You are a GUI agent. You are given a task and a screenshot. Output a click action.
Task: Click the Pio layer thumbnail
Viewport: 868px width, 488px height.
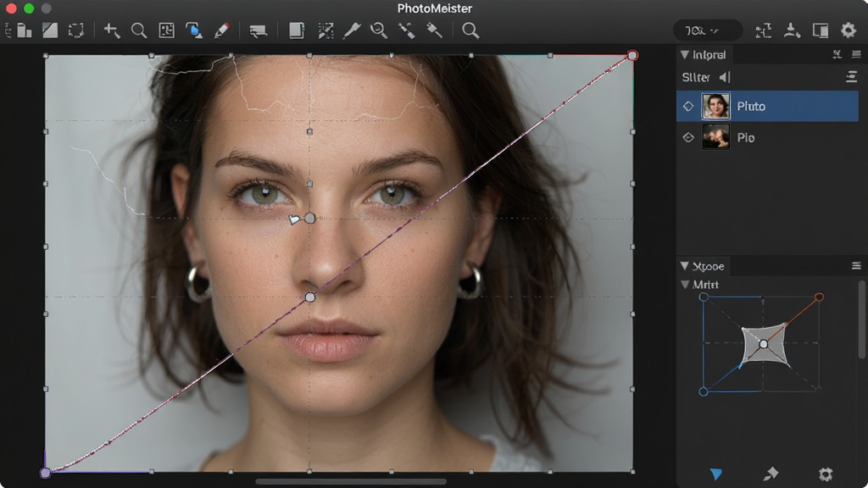pyautogui.click(x=715, y=137)
